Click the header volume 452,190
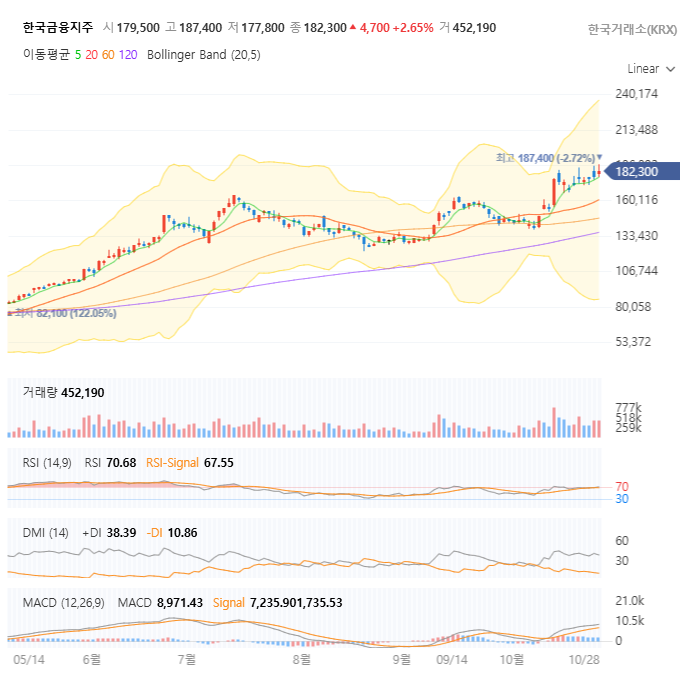The width and height of the screenshot is (680, 697). pyautogui.click(x=474, y=28)
